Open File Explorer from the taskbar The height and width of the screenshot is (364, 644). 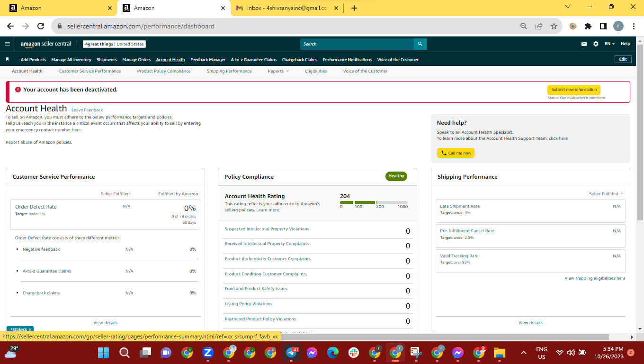pyautogui.click(x=500, y=353)
